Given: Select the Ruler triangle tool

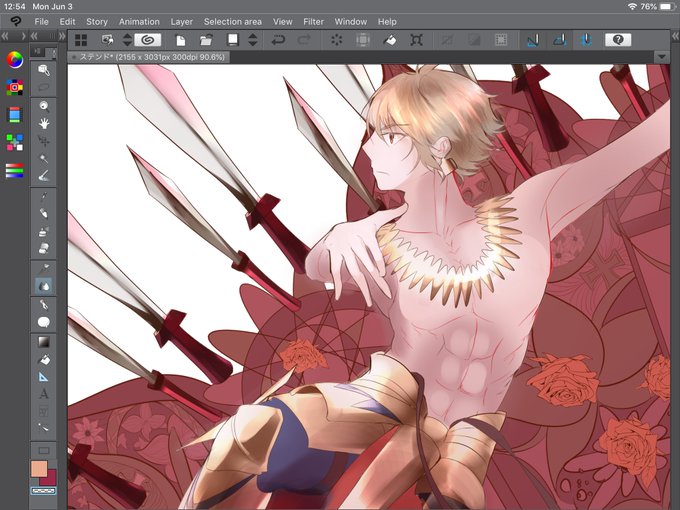Looking at the screenshot, I should 44,376.
